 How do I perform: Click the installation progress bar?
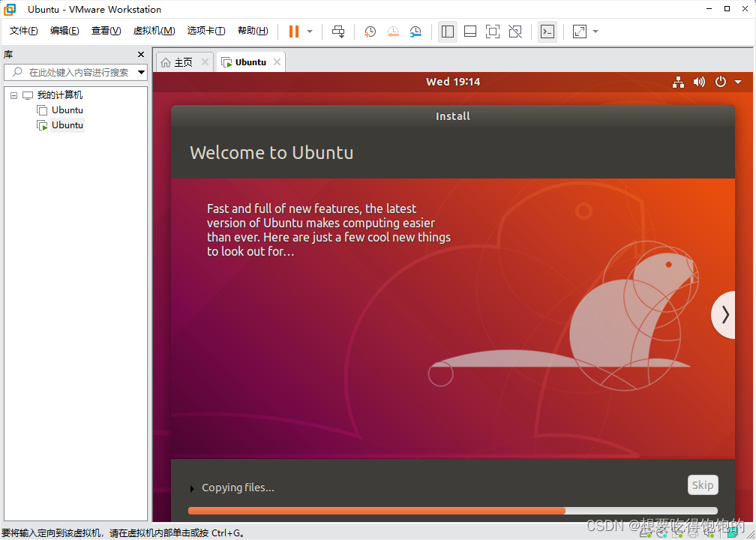(453, 511)
